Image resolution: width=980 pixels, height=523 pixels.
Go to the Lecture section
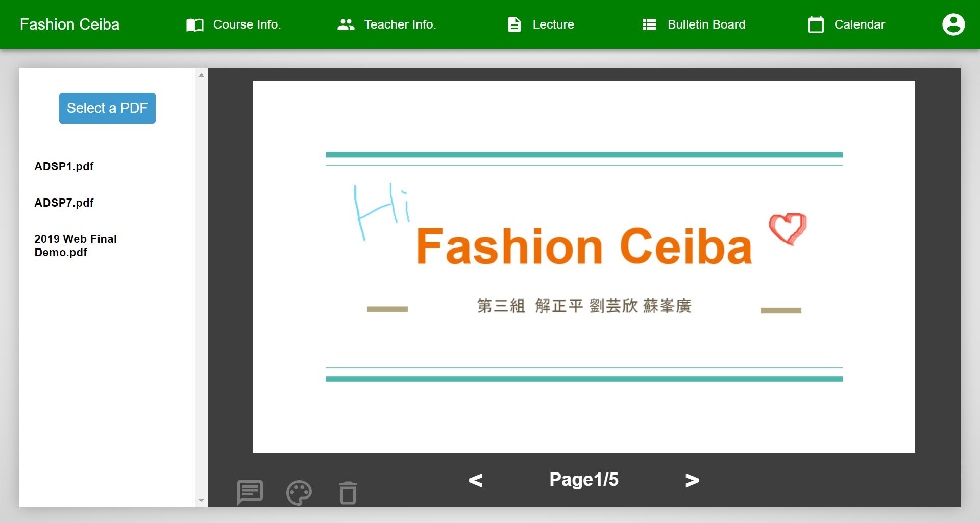[553, 24]
